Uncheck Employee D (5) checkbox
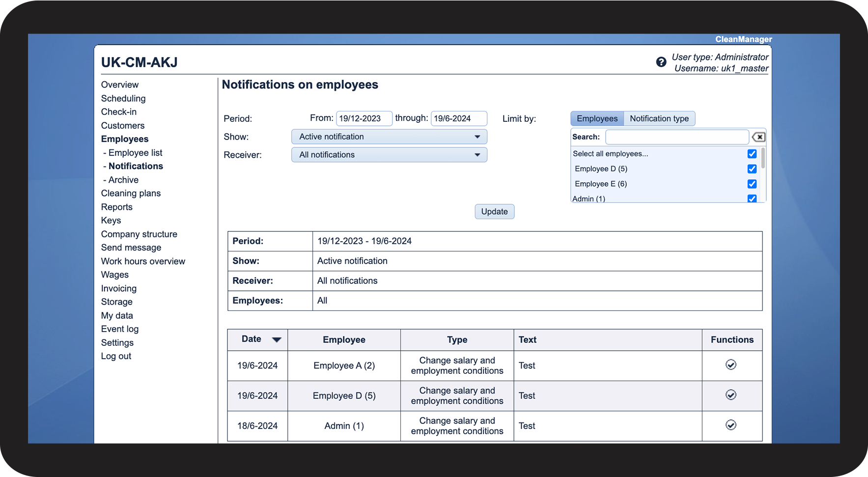 (752, 169)
